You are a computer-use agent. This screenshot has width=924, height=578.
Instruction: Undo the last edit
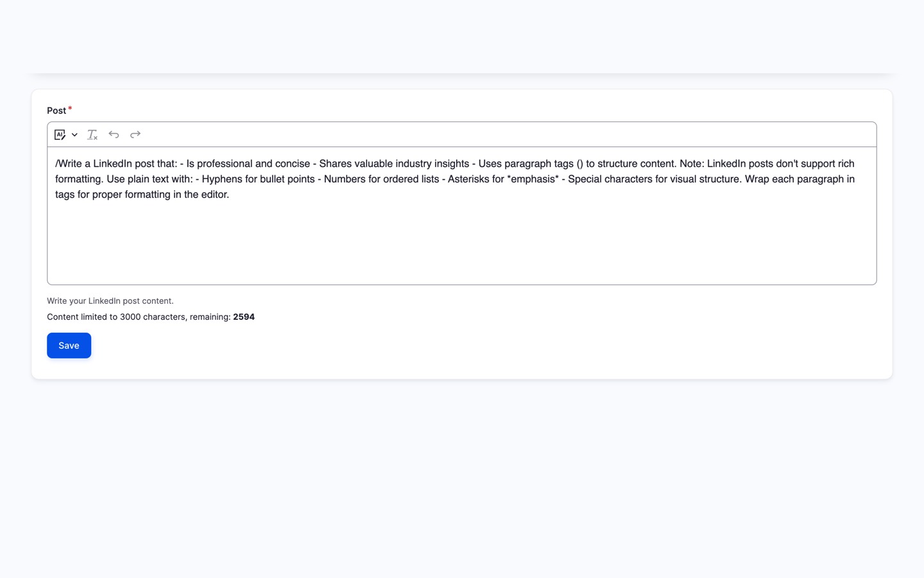tap(114, 135)
